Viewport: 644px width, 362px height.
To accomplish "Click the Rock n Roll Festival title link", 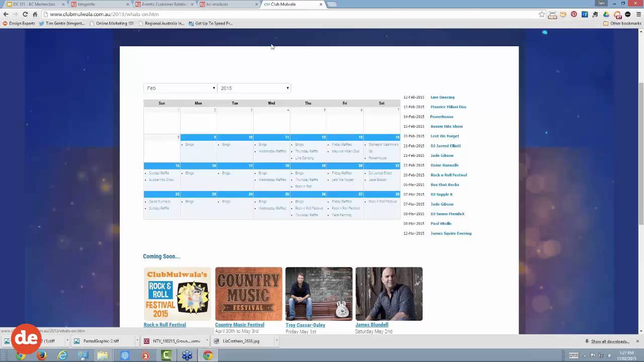I will (x=165, y=325).
